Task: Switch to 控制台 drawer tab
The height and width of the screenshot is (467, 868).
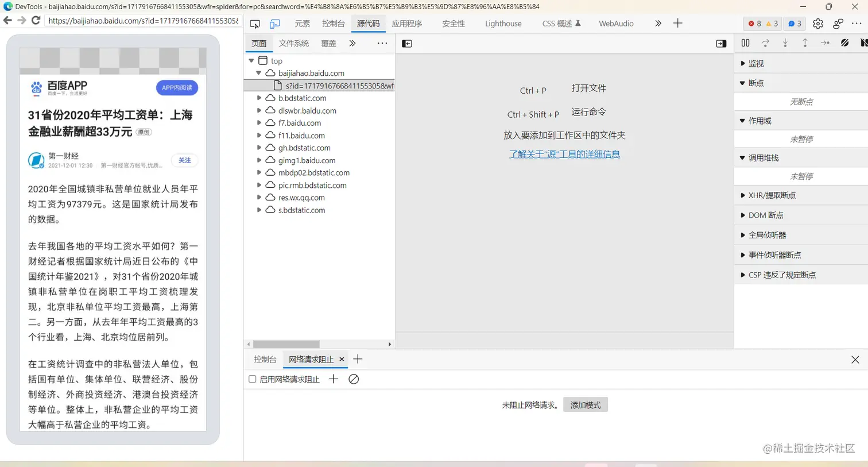Action: tap(265, 360)
